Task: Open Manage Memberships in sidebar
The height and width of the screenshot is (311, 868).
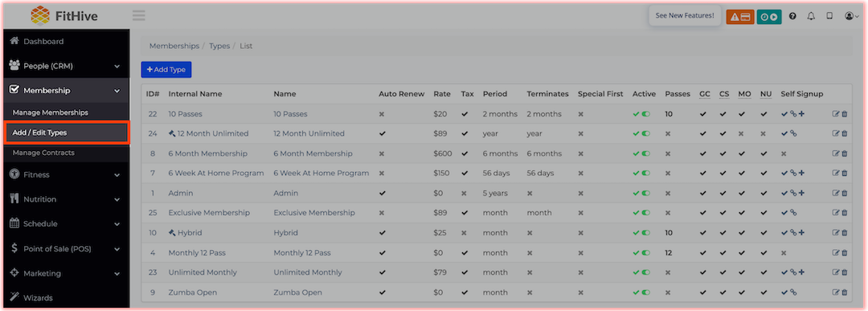Action: coord(51,113)
